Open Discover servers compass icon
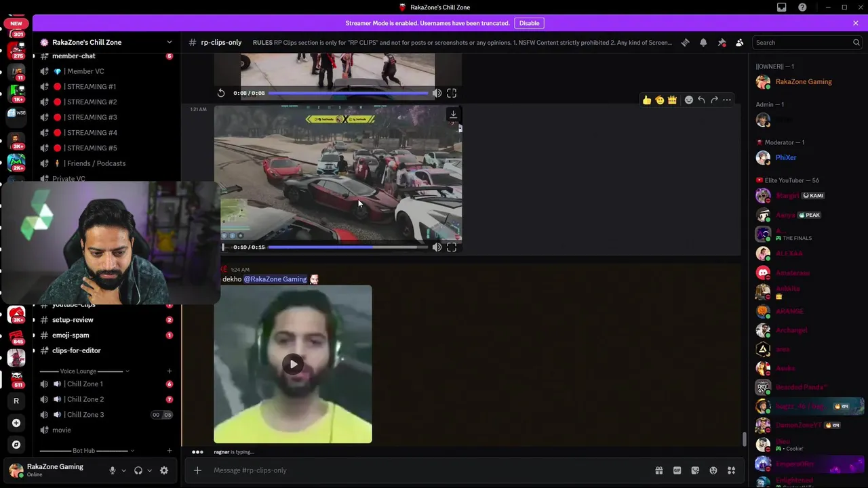This screenshot has height=488, width=868. point(16,445)
